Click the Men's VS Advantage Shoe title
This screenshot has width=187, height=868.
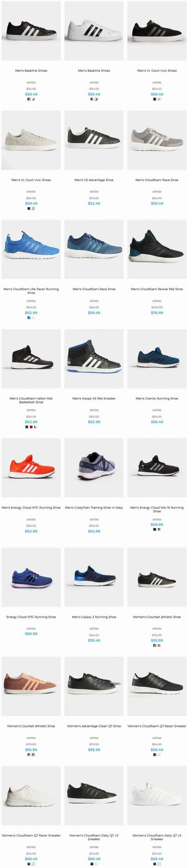pos(94,180)
